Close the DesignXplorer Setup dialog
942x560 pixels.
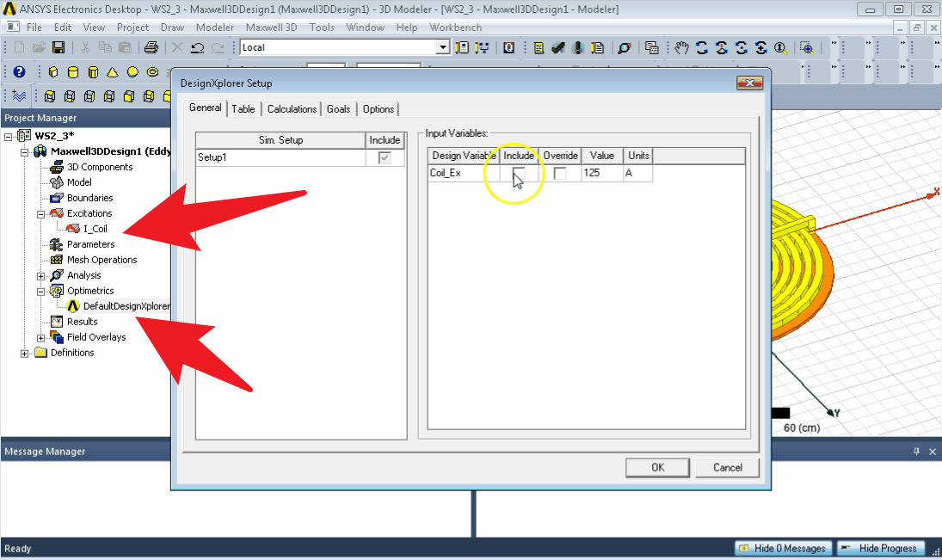click(750, 83)
